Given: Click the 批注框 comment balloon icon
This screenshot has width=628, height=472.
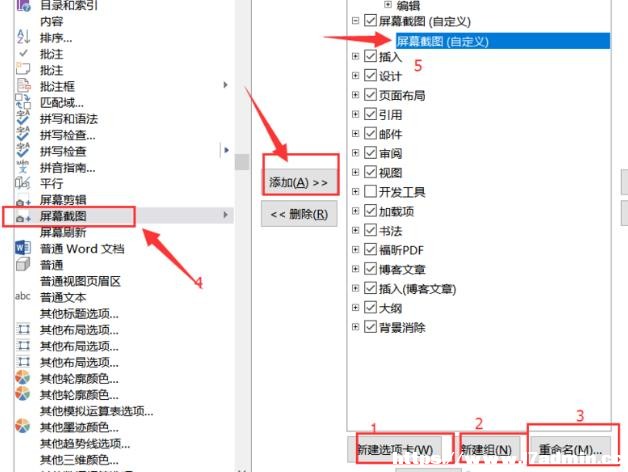Looking at the screenshot, I should [23, 86].
